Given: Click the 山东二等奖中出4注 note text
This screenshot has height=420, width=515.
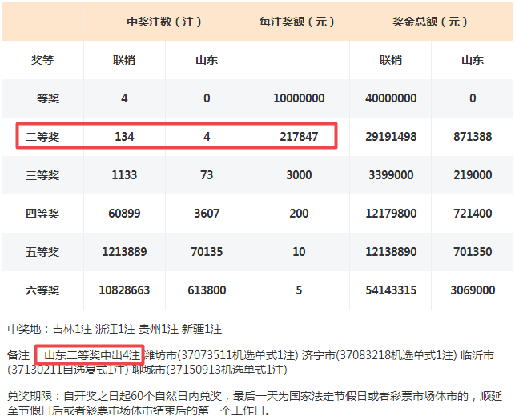Looking at the screenshot, I should click(92, 355).
